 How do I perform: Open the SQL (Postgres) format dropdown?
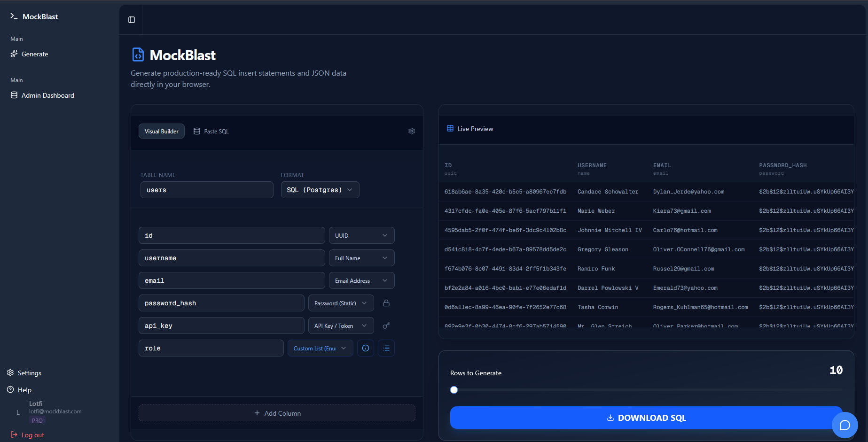(x=320, y=190)
